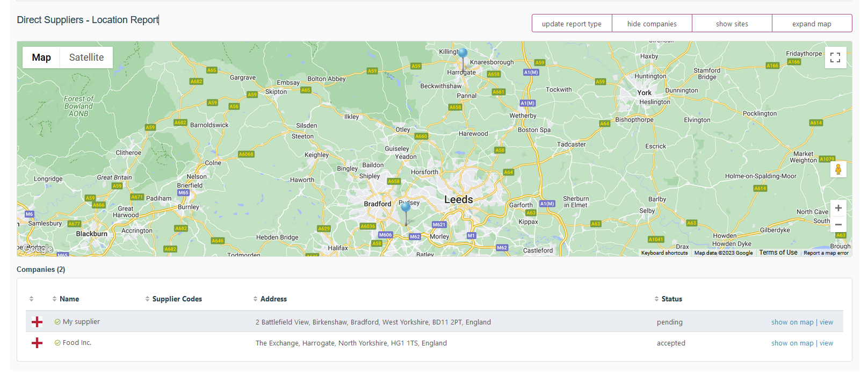Screen dimensions: 868x389
Task: Click green check icon next to Food Inc.
Action: tap(57, 343)
